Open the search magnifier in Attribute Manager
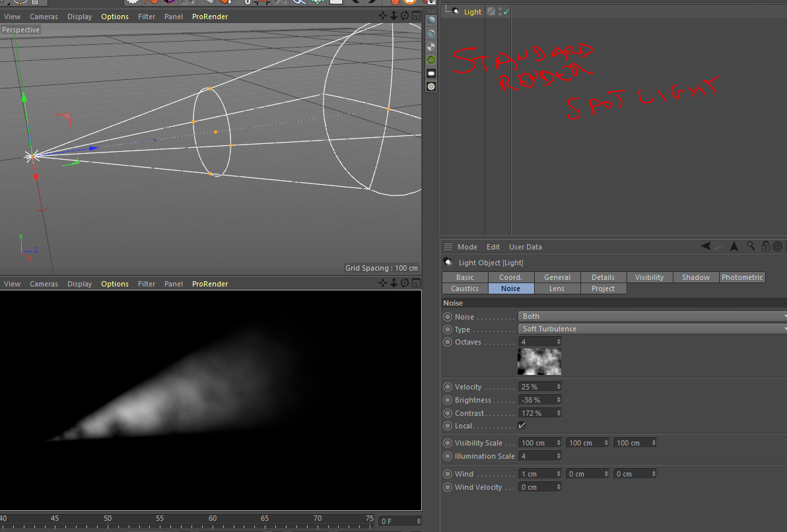787x532 pixels. [751, 246]
